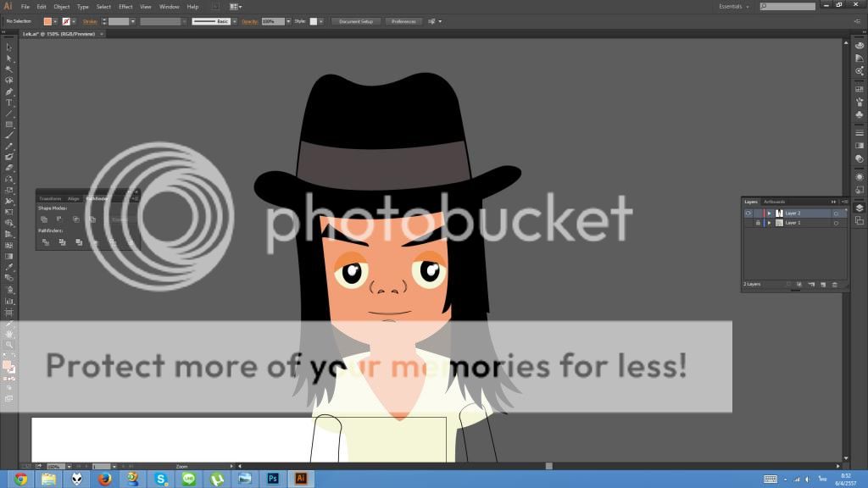Click the Preferences button
This screenshot has height=488, width=868.
point(403,21)
